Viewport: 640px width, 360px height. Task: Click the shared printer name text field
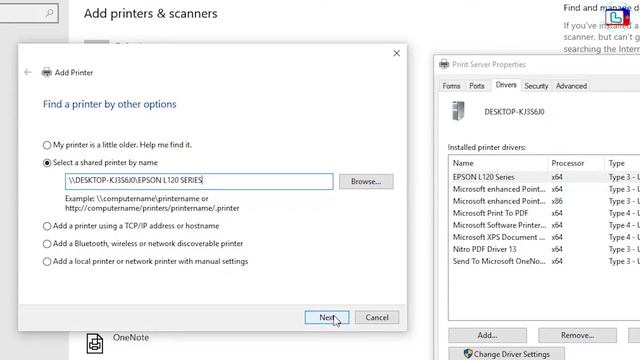[199, 181]
